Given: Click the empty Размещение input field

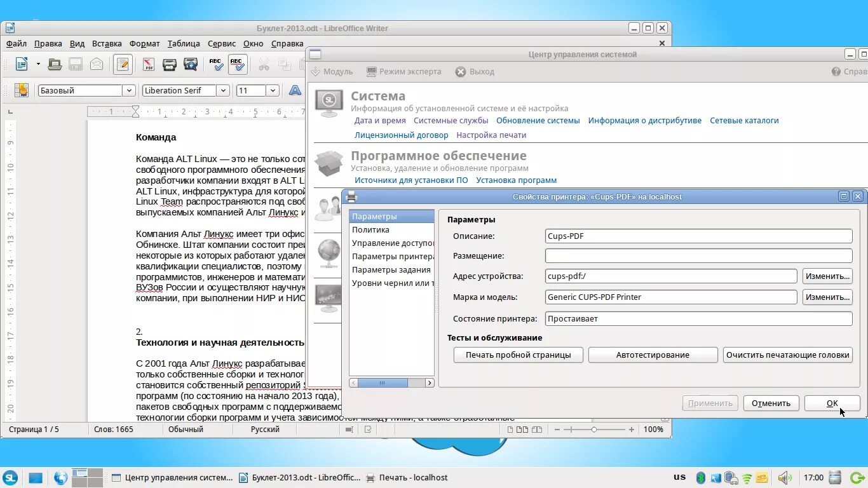Looking at the screenshot, I should tap(698, 256).
